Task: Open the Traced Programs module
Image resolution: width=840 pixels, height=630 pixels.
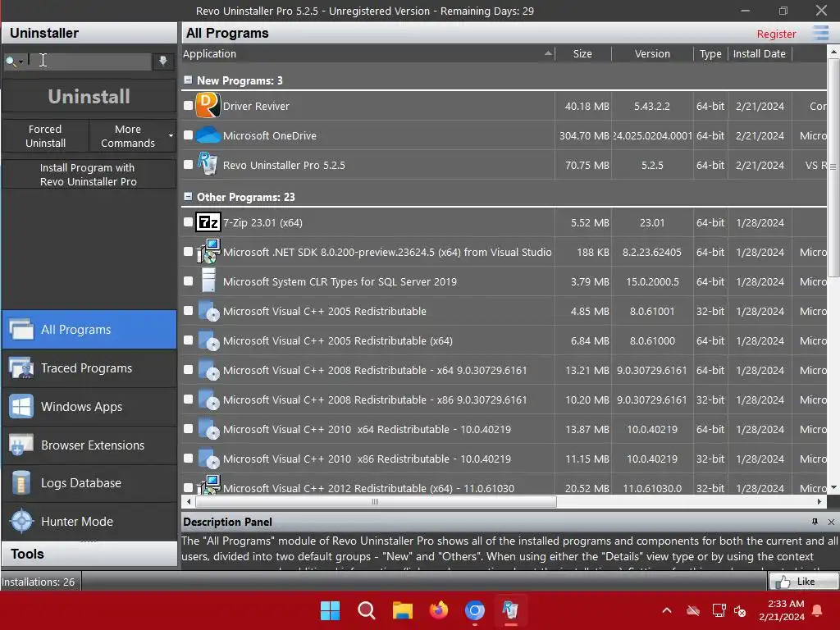Action: tap(89, 368)
